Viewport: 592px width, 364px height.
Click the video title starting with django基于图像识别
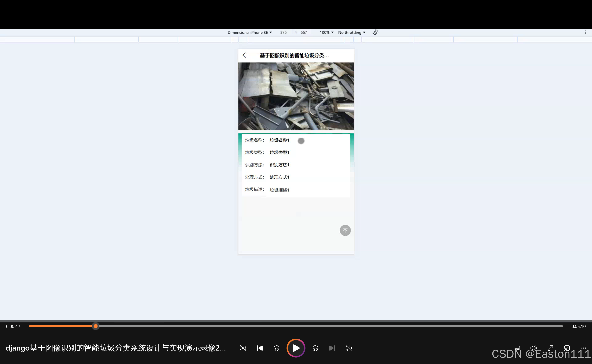[x=116, y=348]
